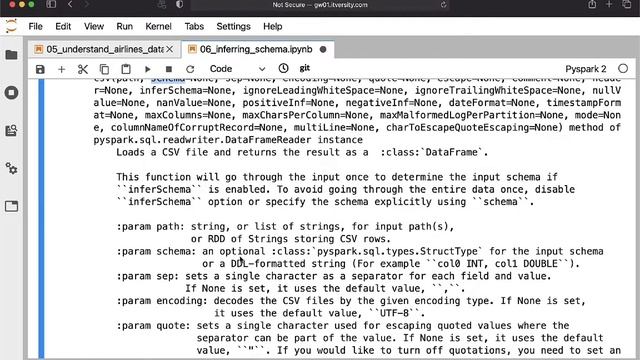Interrupt the kernel with the stop icon
Screen dimensions: 640x360
click(169, 69)
